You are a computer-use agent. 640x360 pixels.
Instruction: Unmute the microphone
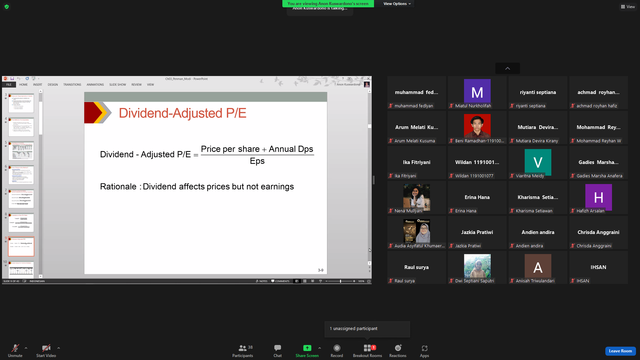[15, 350]
